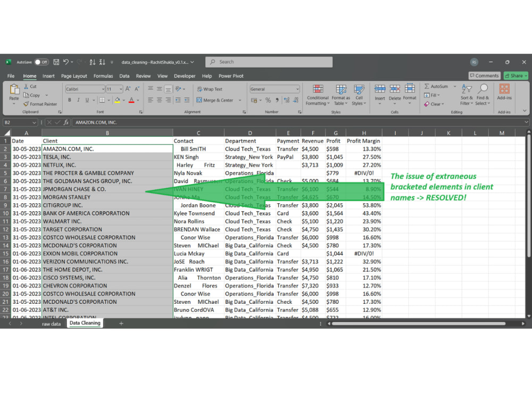Apply the red font color A
This screenshot has height=399, width=532.
click(x=131, y=100)
